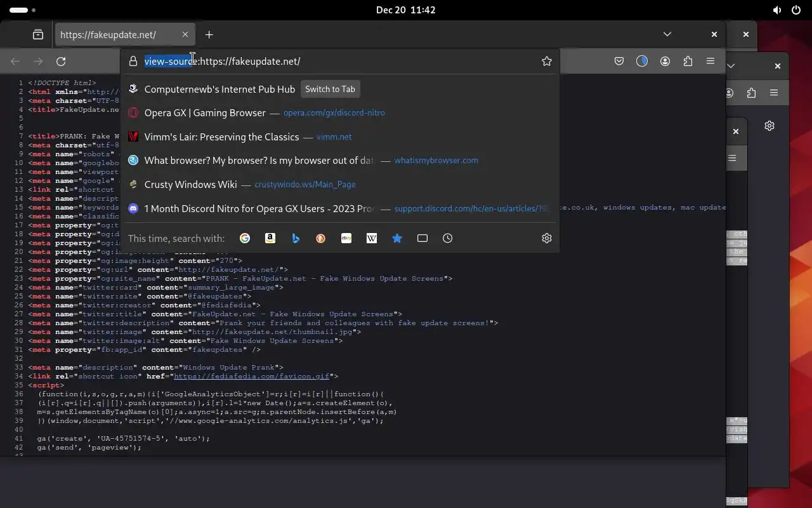Screen dimensions: 812x508
Task: Click the <script> tag on line 35
Action: pos(46,385)
